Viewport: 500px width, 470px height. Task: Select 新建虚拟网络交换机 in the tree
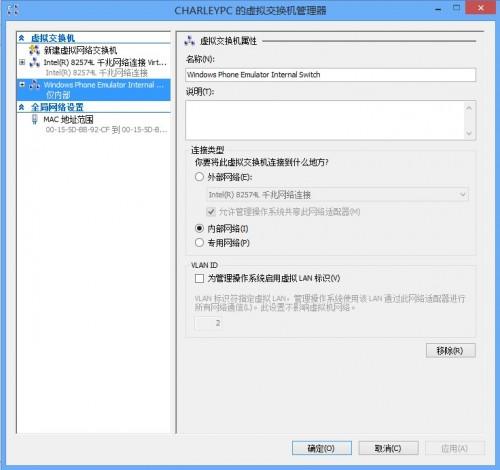pyautogui.click(x=80, y=50)
